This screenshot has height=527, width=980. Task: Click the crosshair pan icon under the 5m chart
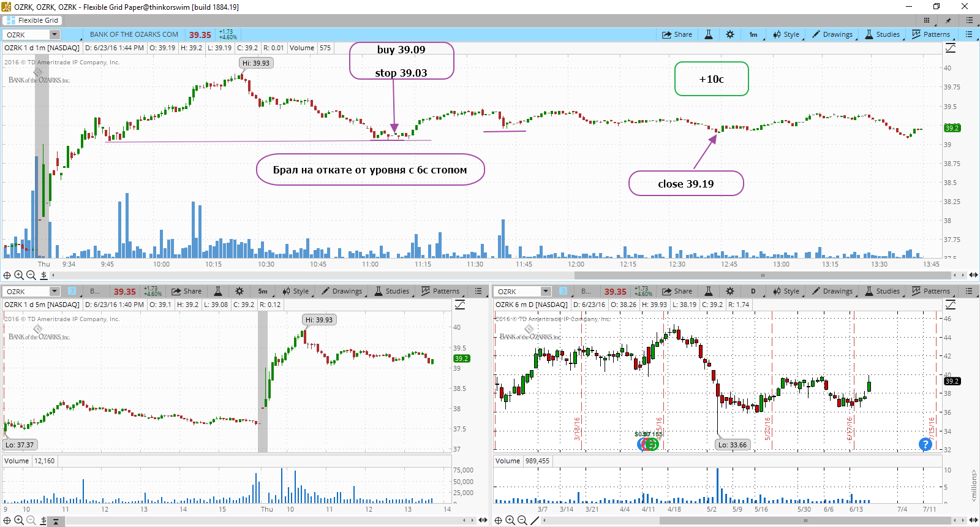coord(7,520)
